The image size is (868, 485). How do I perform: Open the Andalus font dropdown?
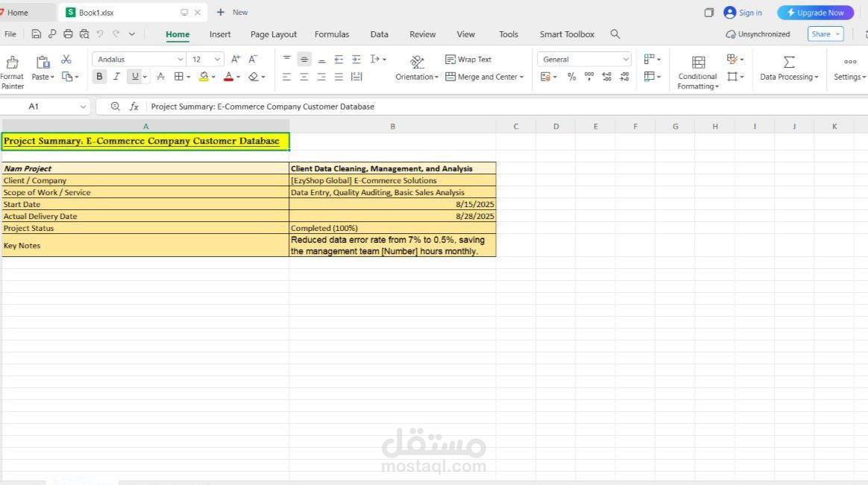179,59
